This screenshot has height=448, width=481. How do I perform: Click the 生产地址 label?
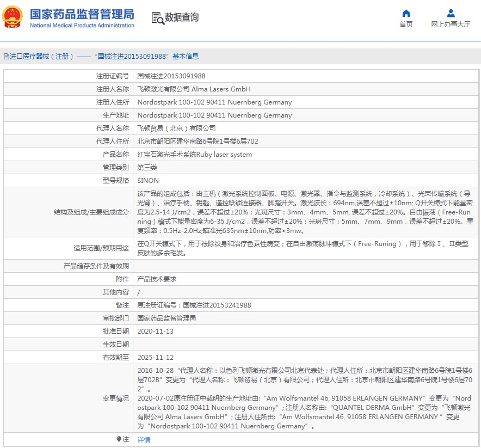click(116, 115)
